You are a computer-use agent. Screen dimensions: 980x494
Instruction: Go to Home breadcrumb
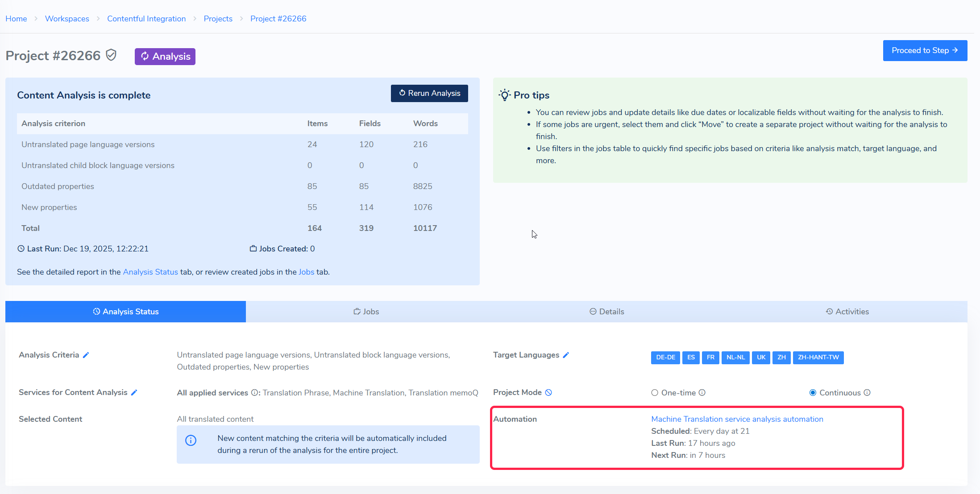(16, 19)
